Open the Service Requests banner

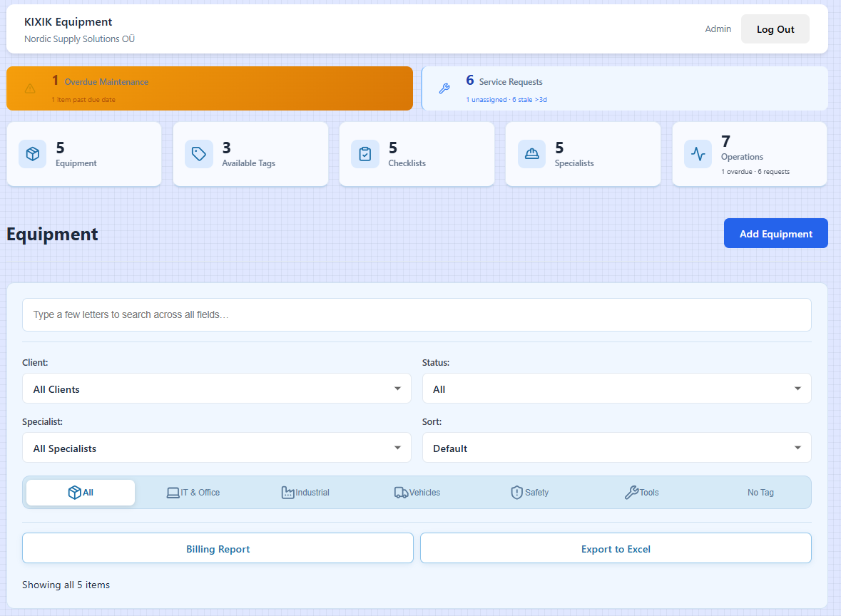coord(625,88)
